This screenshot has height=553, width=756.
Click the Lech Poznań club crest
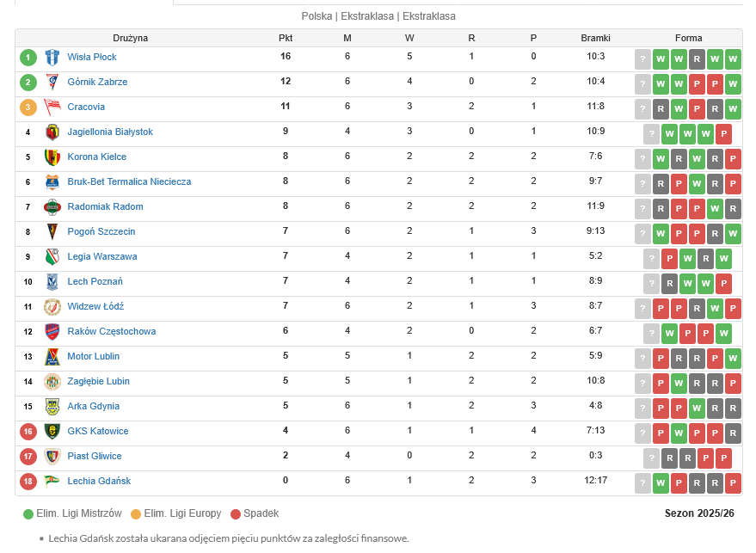click(52, 282)
